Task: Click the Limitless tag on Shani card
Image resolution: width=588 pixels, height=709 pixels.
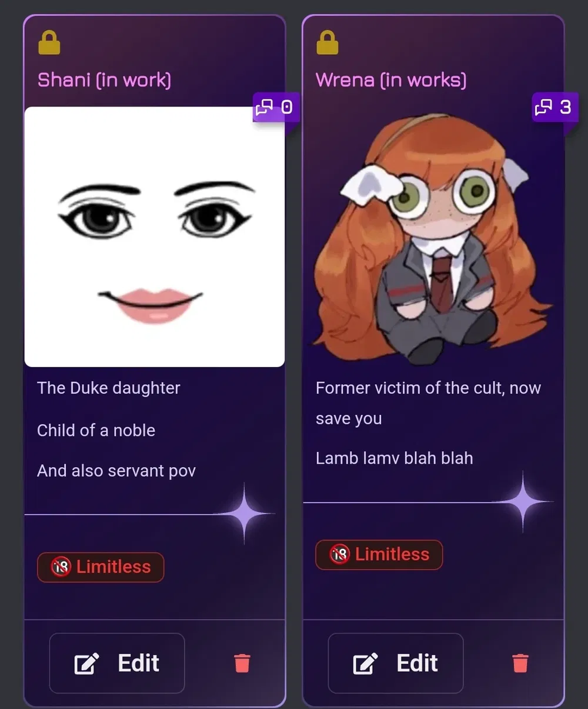Action: pos(101,567)
